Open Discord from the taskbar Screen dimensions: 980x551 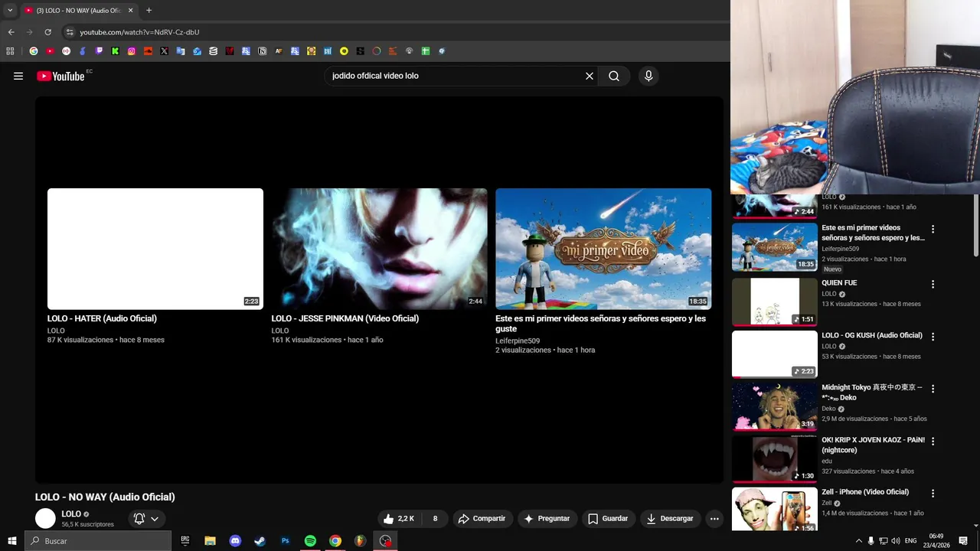click(235, 541)
